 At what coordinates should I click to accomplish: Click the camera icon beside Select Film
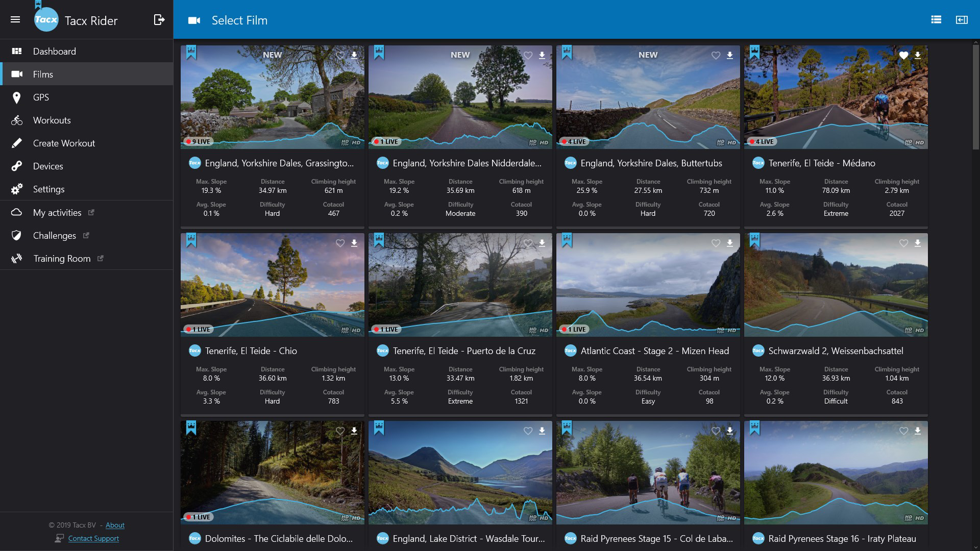pyautogui.click(x=194, y=20)
